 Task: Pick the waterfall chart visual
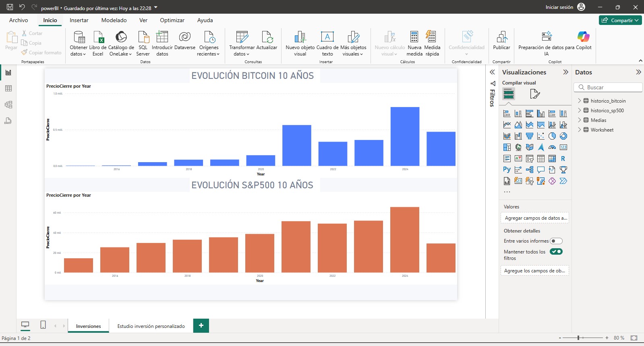coord(518,136)
